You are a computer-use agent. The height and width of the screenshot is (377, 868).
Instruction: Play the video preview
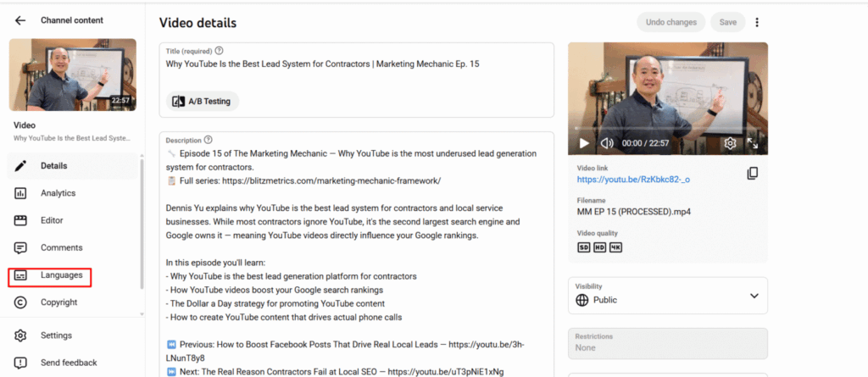[x=583, y=143]
